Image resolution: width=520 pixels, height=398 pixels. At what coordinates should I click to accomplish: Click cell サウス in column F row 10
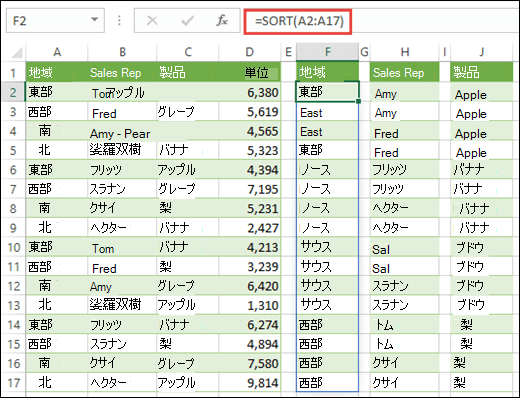[x=327, y=247]
